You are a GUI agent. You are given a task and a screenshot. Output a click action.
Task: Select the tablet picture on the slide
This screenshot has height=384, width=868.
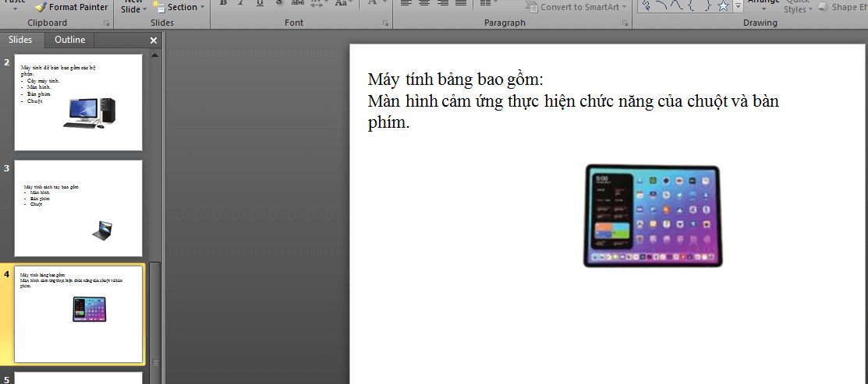point(651,216)
